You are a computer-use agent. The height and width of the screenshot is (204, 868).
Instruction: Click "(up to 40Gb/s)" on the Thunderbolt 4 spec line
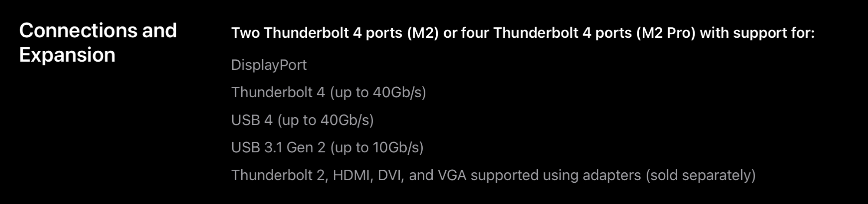(x=378, y=92)
